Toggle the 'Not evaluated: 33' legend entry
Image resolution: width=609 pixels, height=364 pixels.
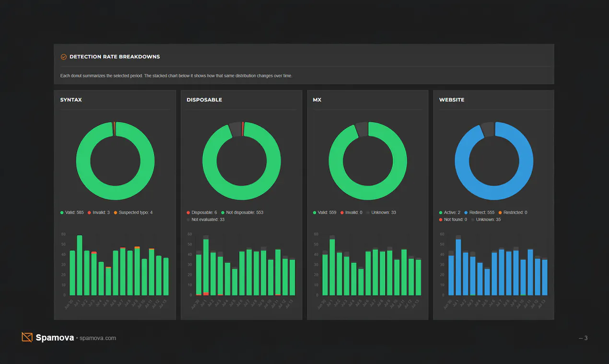coord(206,220)
